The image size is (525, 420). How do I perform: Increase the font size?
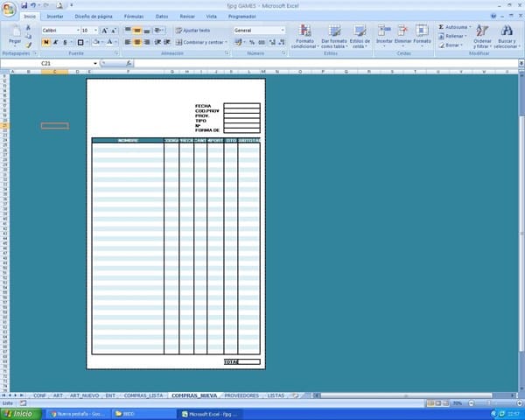pyautogui.click(x=104, y=31)
